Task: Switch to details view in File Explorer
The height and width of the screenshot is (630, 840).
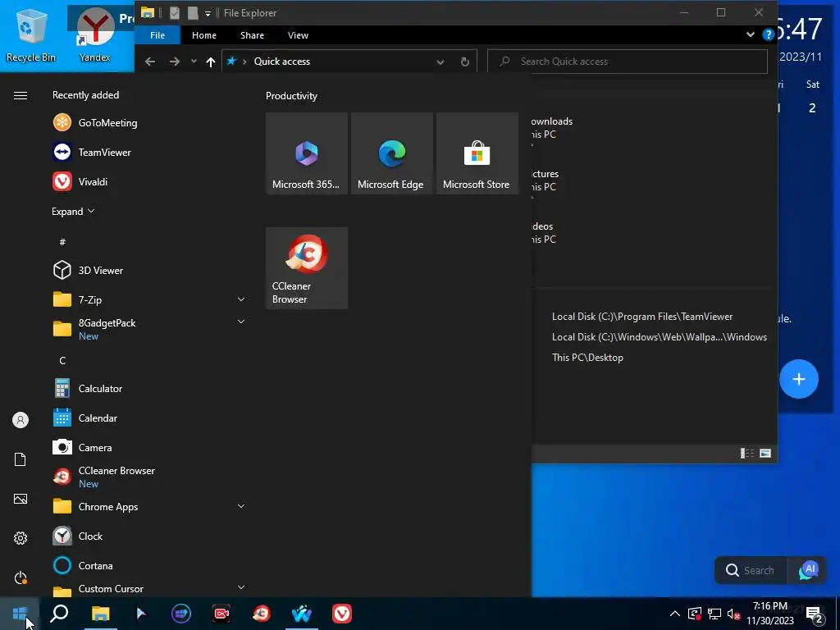Action: click(747, 453)
